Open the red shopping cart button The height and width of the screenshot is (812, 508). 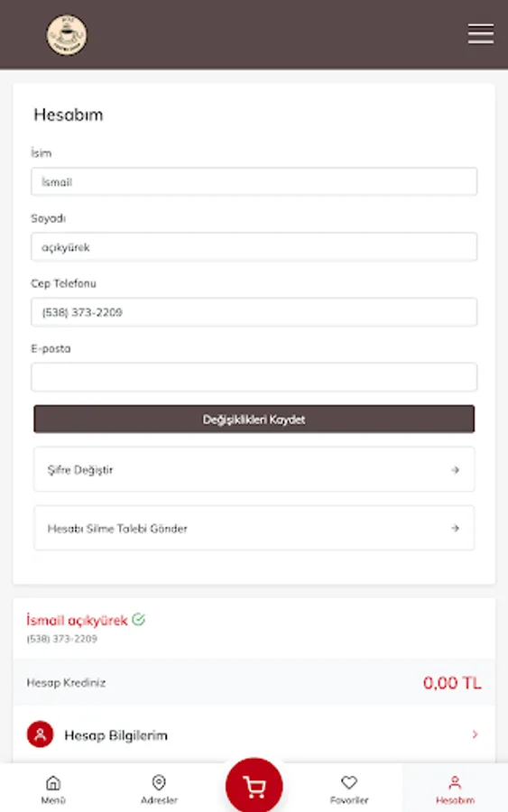click(x=254, y=786)
